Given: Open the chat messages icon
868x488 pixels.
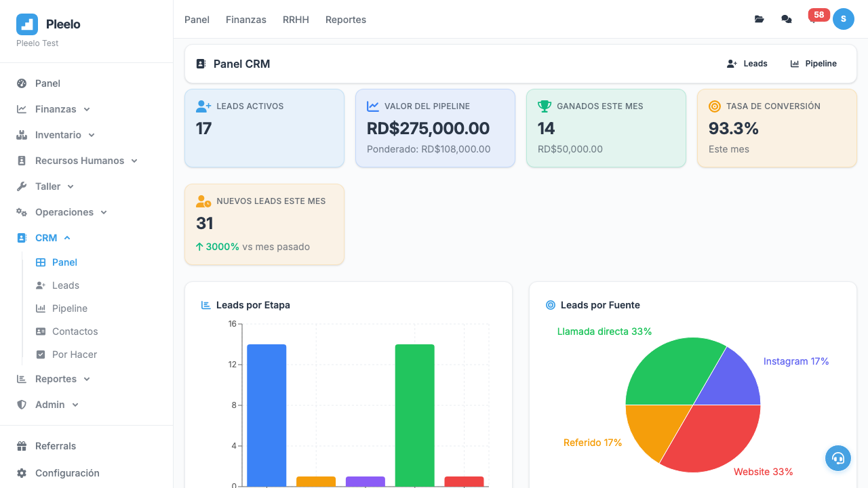Looking at the screenshot, I should click(x=786, y=19).
